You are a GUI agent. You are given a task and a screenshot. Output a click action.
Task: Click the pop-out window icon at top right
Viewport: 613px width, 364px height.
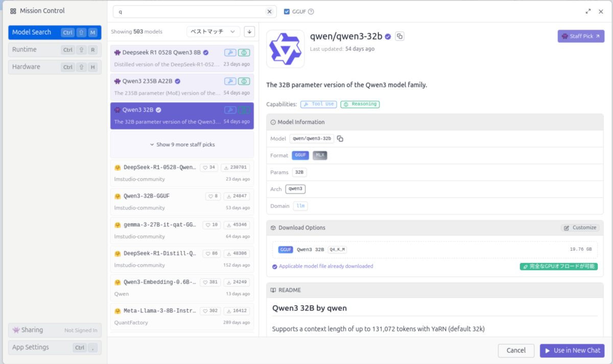pyautogui.click(x=588, y=11)
